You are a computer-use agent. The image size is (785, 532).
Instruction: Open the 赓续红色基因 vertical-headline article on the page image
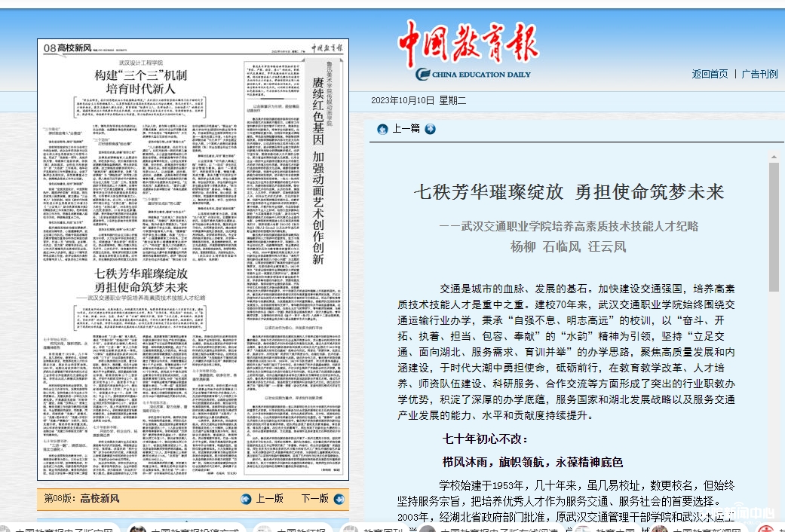pos(318,170)
